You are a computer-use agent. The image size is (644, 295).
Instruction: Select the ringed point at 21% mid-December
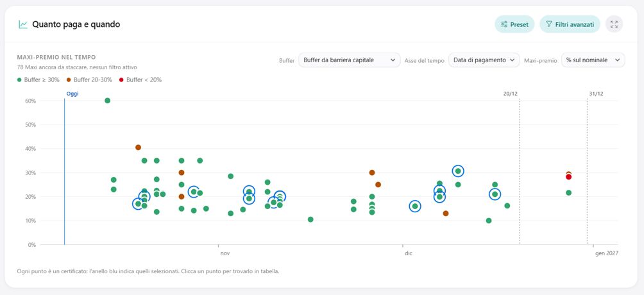coord(495,194)
